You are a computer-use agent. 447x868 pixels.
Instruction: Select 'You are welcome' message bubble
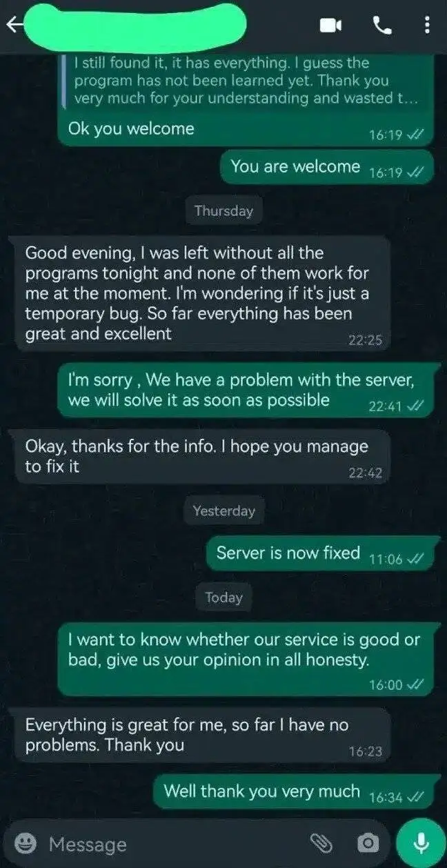[x=327, y=168]
